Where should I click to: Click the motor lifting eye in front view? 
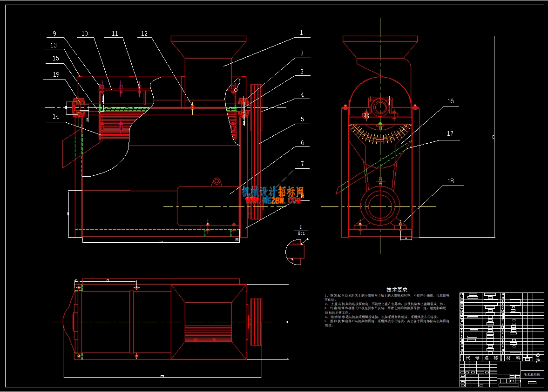[216, 181]
